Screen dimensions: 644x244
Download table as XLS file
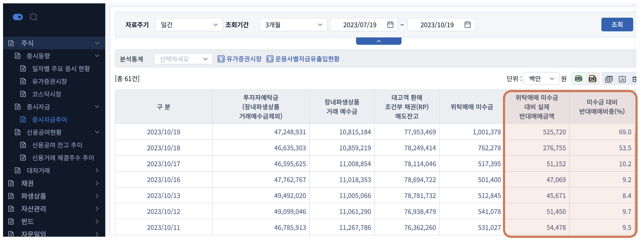pos(593,79)
